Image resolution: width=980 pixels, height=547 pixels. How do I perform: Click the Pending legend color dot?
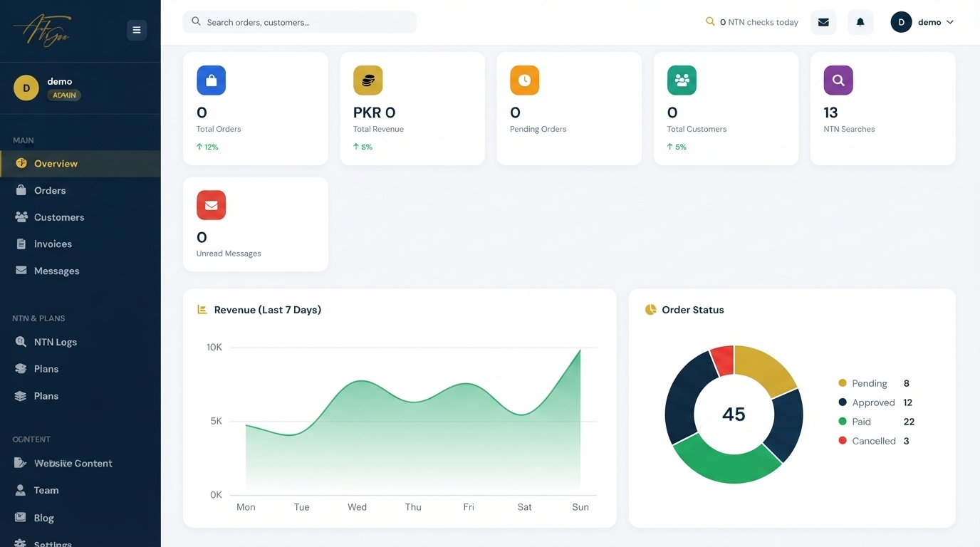click(843, 383)
